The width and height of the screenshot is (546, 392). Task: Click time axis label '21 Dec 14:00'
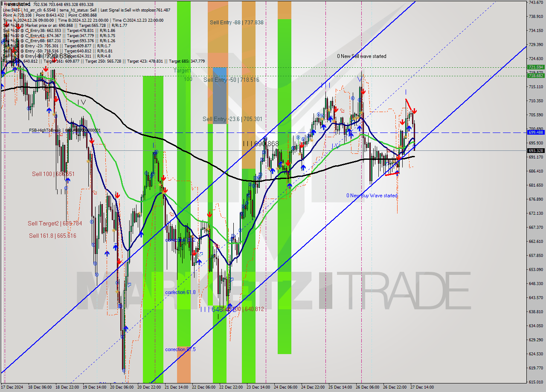pos(176,387)
